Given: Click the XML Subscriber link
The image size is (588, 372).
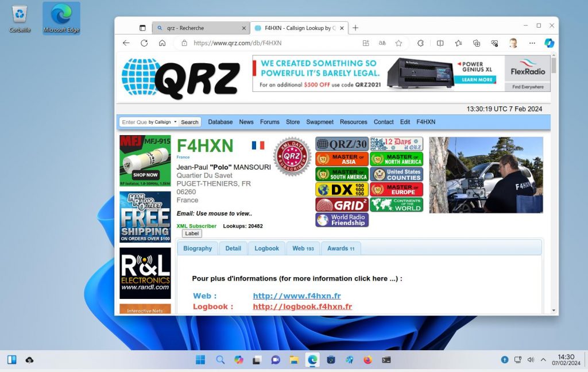Looking at the screenshot, I should click(x=196, y=226).
